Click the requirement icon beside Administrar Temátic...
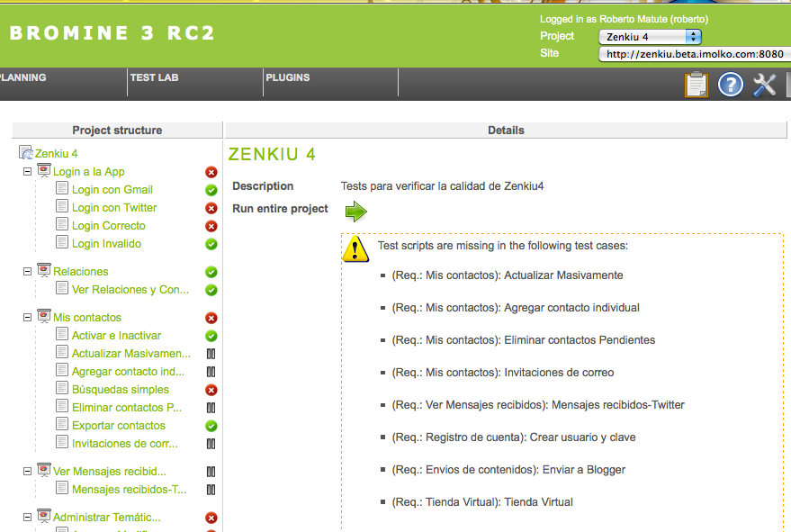 (x=44, y=517)
